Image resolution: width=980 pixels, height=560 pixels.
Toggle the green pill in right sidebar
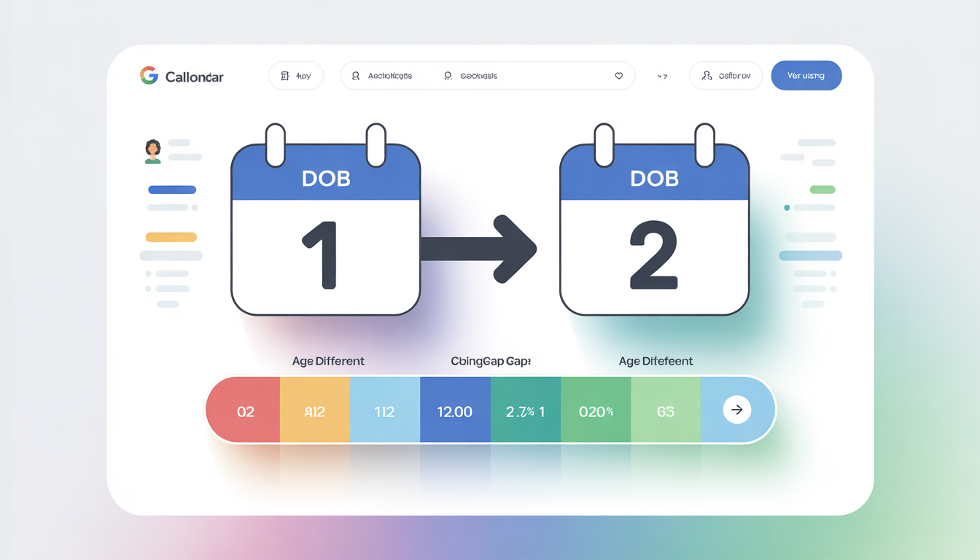point(822,190)
